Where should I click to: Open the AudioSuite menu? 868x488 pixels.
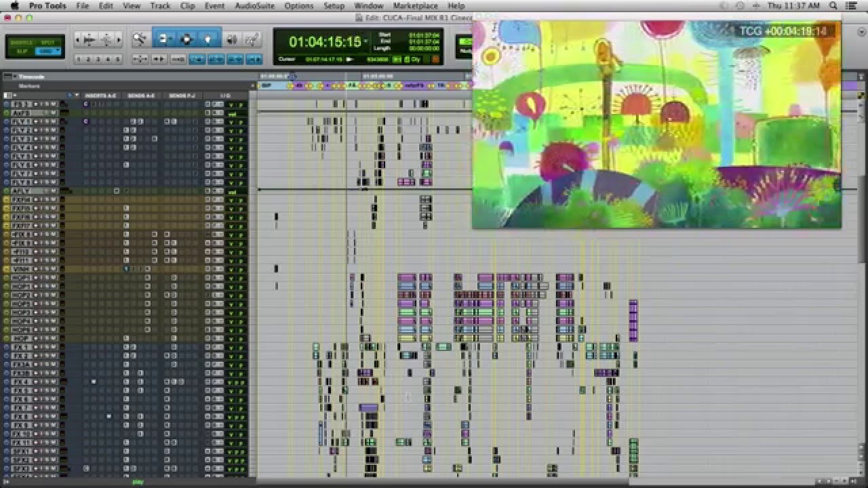pos(254,5)
